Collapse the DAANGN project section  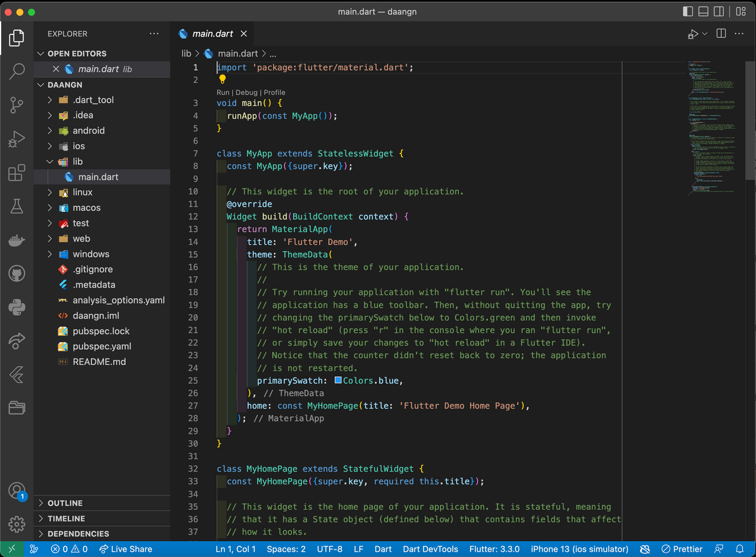102,84
